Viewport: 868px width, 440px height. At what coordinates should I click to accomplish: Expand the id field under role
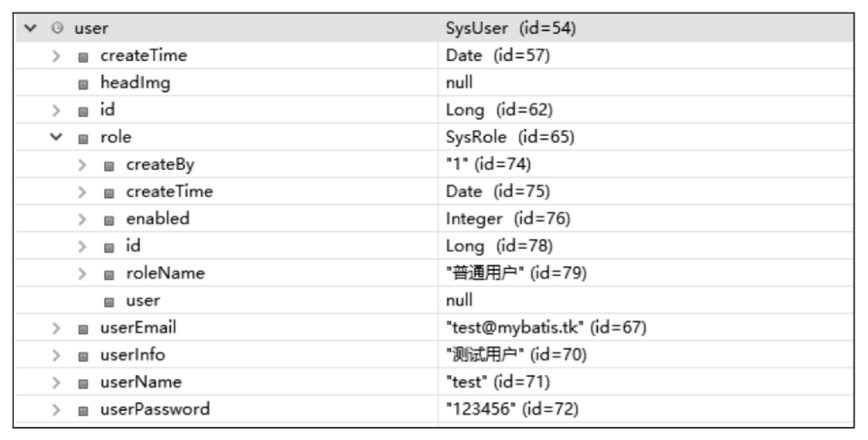point(82,246)
